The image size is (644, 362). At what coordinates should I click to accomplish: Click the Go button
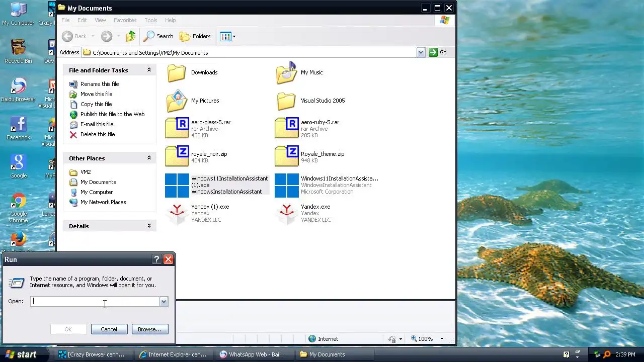[438, 52]
